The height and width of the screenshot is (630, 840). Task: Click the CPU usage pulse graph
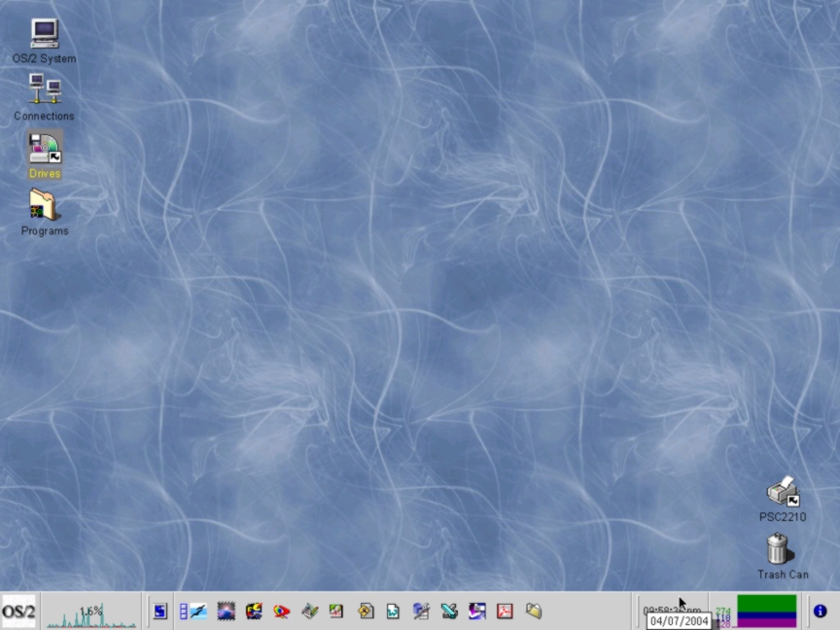click(90, 612)
